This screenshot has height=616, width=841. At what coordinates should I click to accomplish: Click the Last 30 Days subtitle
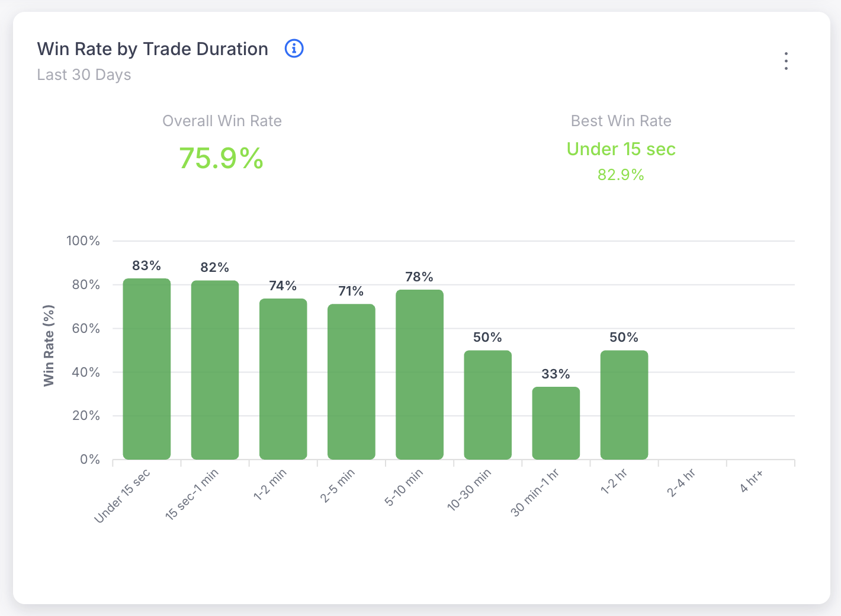[x=84, y=75]
